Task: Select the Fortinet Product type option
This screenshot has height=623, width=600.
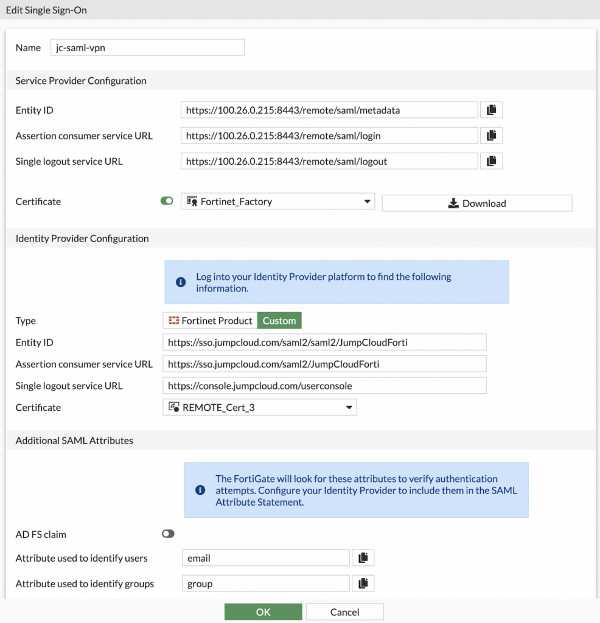Action: pyautogui.click(x=209, y=321)
